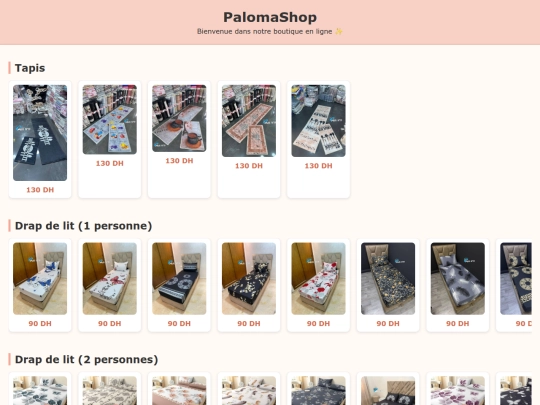Select the Drap de lit (2 personnes) heading
Viewport: 540px width, 405px height.
[86, 360]
